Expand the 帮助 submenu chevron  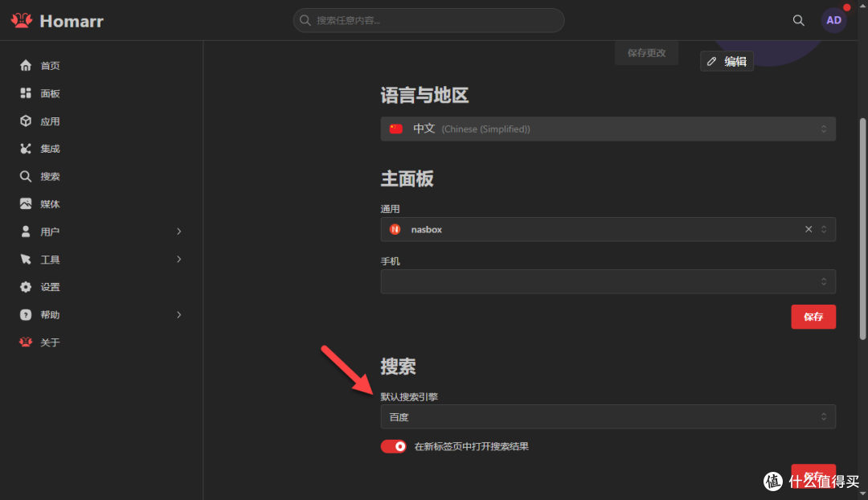coord(178,314)
